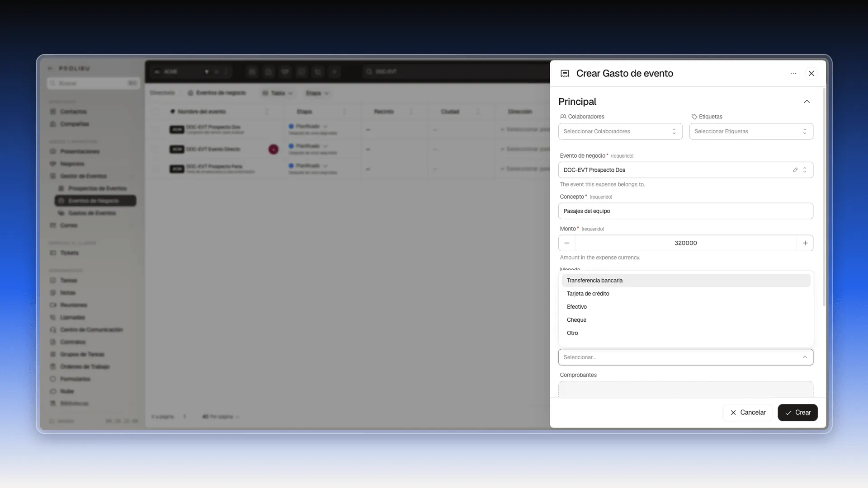Screen dimensions: 868x488
Task: Tick the checkbox for DOC-EVT Prospecto Feria row
Action: pos(156,169)
